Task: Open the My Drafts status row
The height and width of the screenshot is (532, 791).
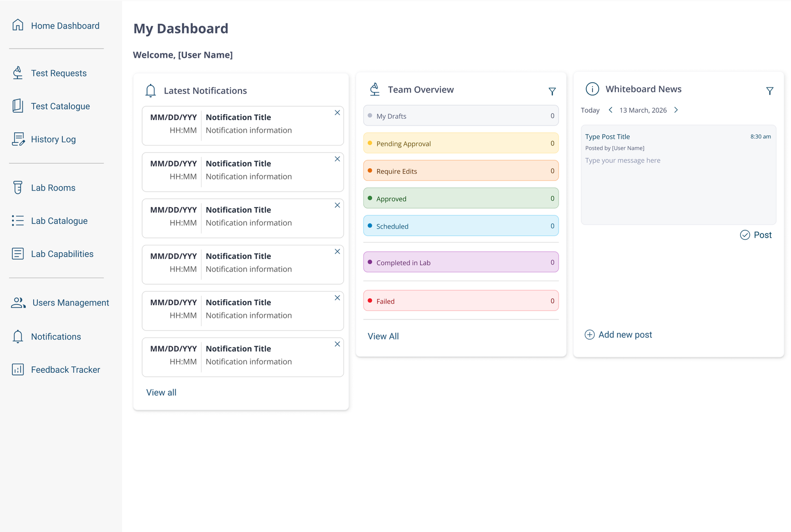Action: 461,116
